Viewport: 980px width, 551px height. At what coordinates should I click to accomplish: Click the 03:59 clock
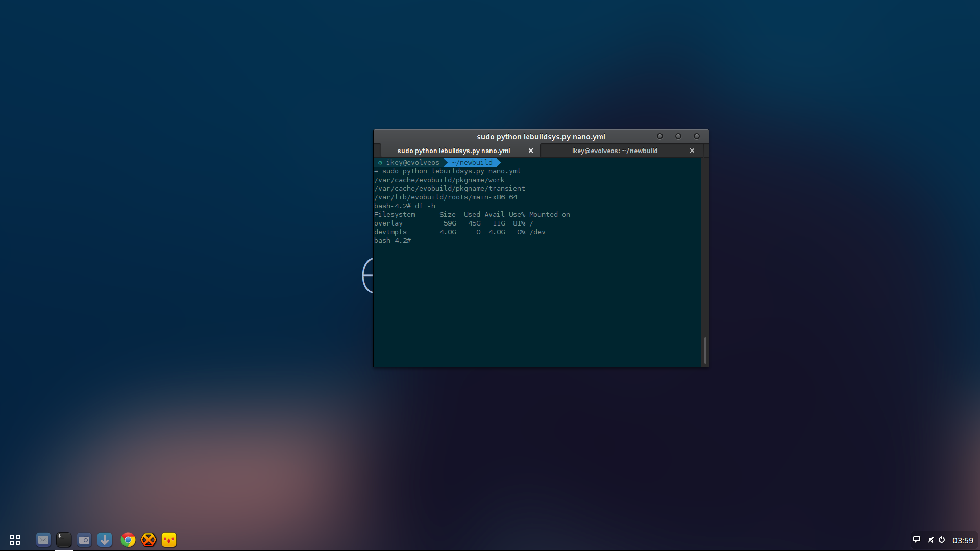(x=963, y=540)
